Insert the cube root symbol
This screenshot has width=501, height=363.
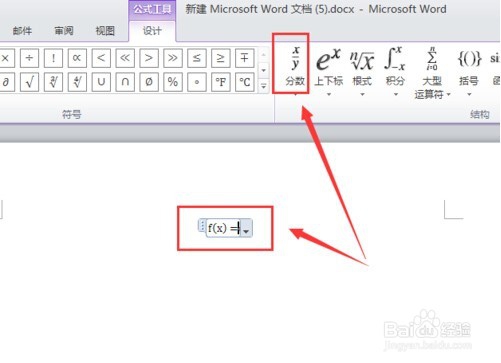tap(53, 82)
